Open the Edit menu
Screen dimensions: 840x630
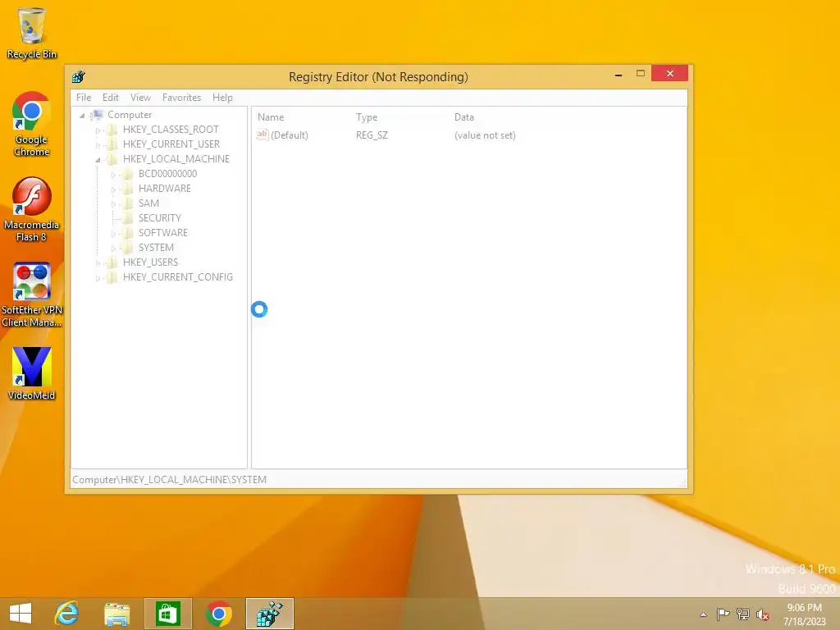111,98
